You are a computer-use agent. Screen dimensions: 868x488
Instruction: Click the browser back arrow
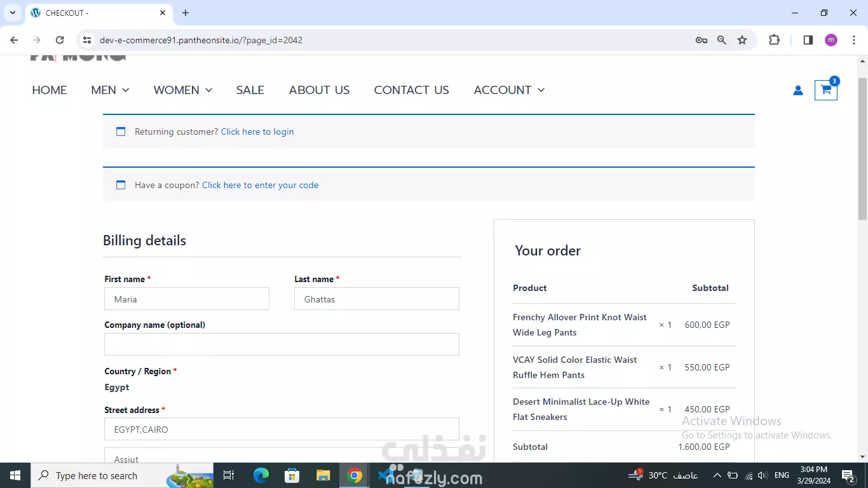(14, 40)
